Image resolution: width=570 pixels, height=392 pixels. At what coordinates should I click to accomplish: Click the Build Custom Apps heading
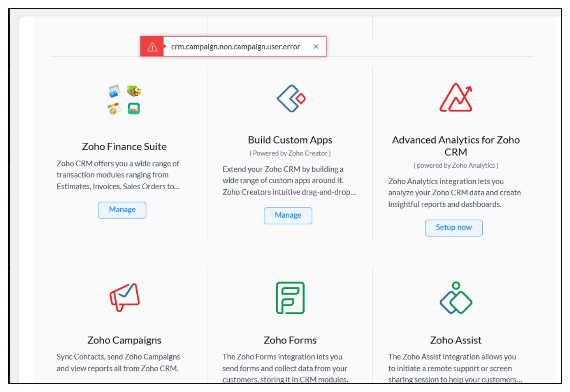pos(290,140)
